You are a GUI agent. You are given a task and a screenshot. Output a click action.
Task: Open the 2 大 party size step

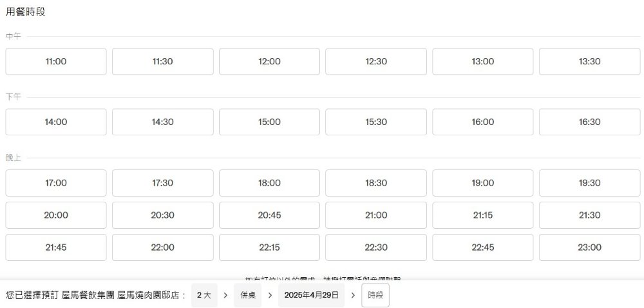click(204, 295)
